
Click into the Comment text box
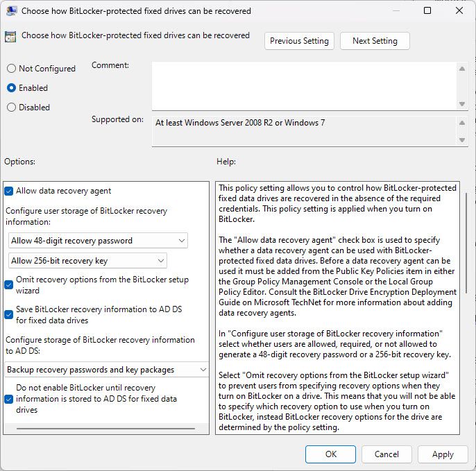pos(304,86)
